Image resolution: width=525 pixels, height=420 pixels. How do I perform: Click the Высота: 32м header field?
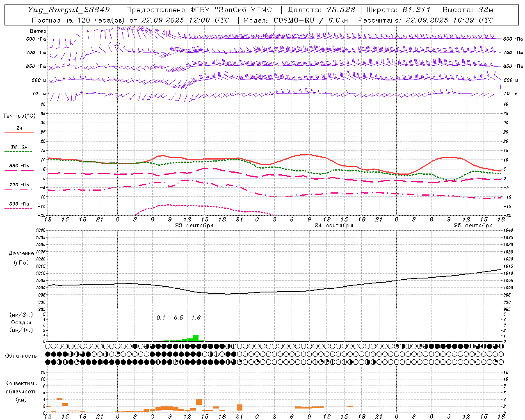(468, 10)
